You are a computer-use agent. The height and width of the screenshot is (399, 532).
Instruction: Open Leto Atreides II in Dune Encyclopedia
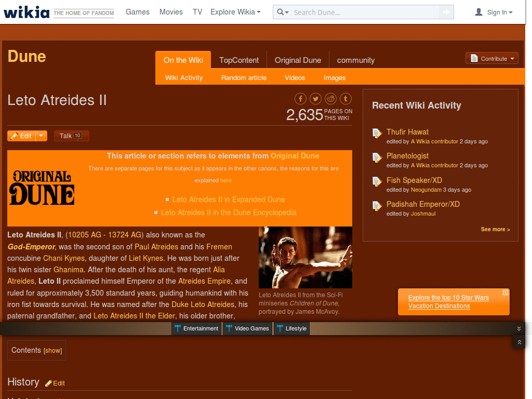click(229, 212)
